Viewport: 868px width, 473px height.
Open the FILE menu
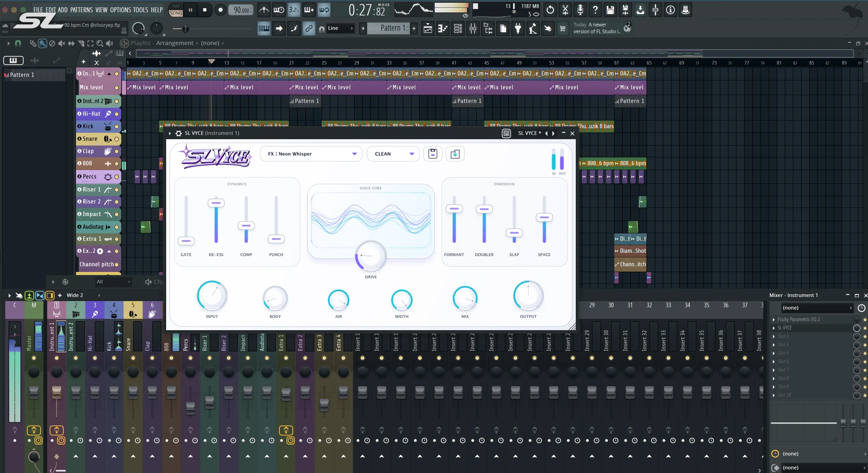[38, 10]
